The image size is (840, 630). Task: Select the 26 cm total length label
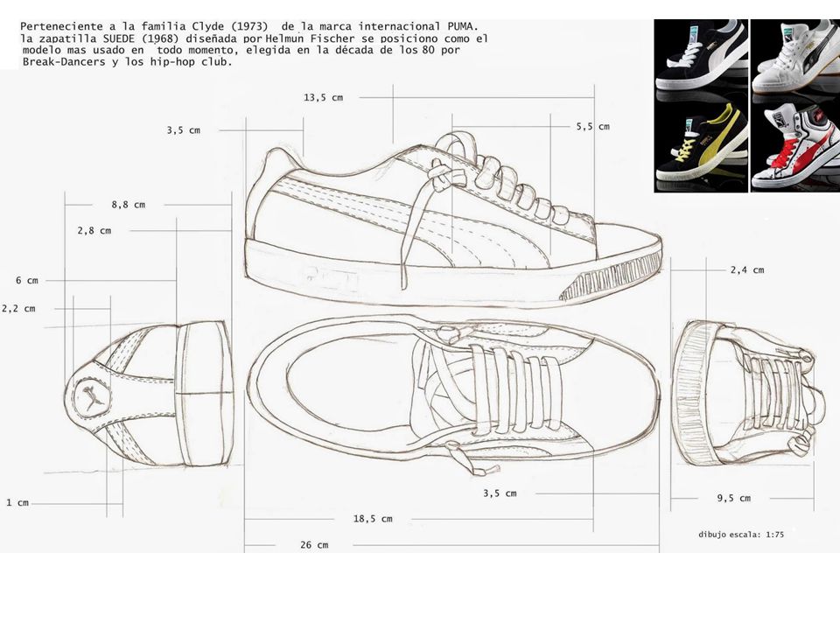click(314, 545)
